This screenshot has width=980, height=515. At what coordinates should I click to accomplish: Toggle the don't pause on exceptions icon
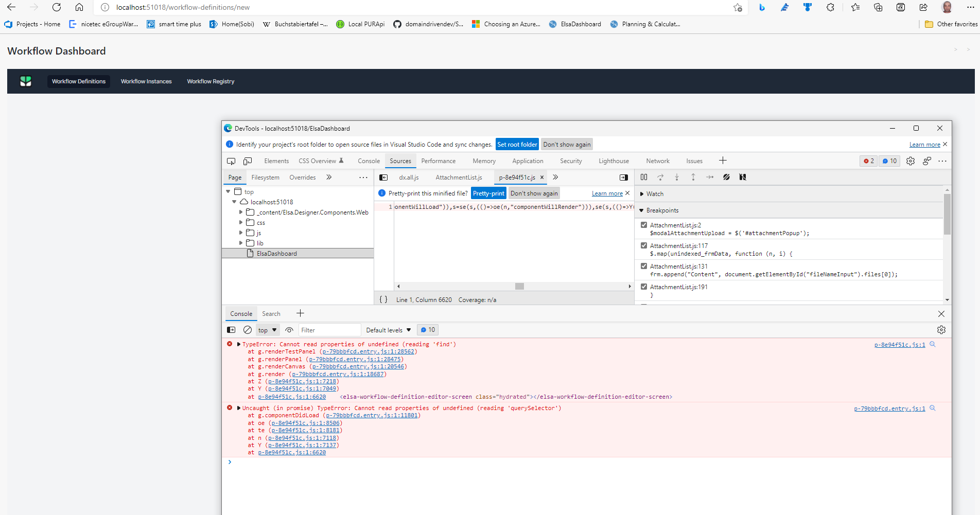(743, 177)
